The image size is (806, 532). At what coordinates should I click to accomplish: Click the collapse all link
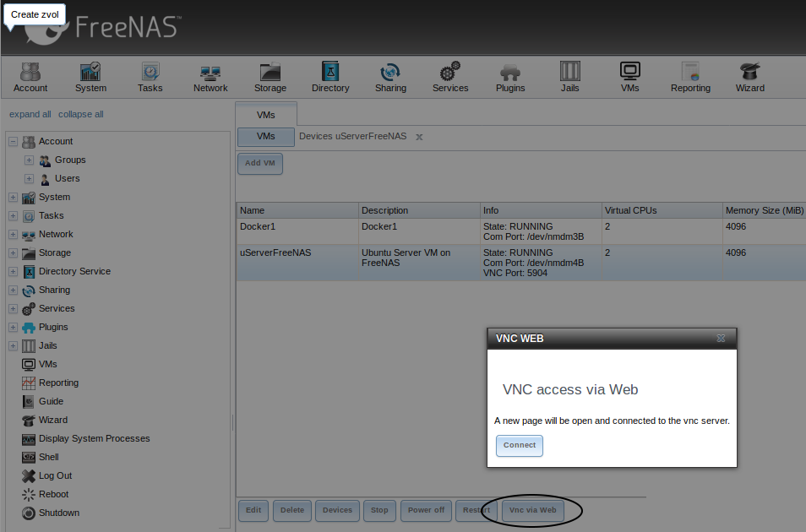[x=81, y=114]
